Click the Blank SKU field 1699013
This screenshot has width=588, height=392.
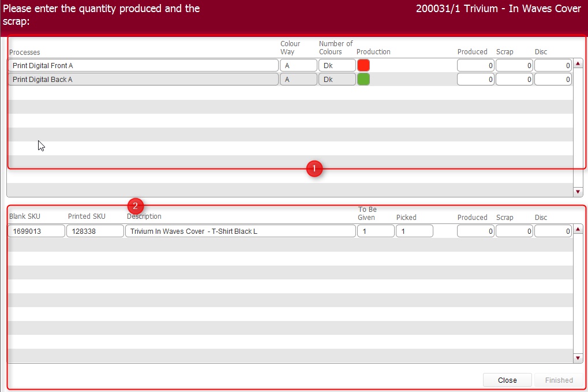click(x=36, y=231)
